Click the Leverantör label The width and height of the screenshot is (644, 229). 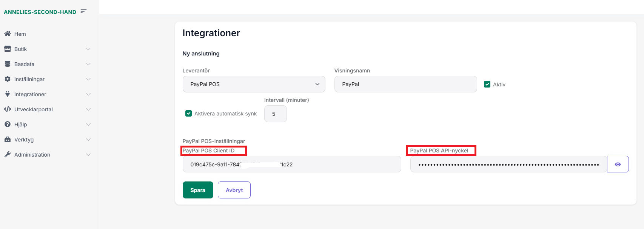coord(196,71)
